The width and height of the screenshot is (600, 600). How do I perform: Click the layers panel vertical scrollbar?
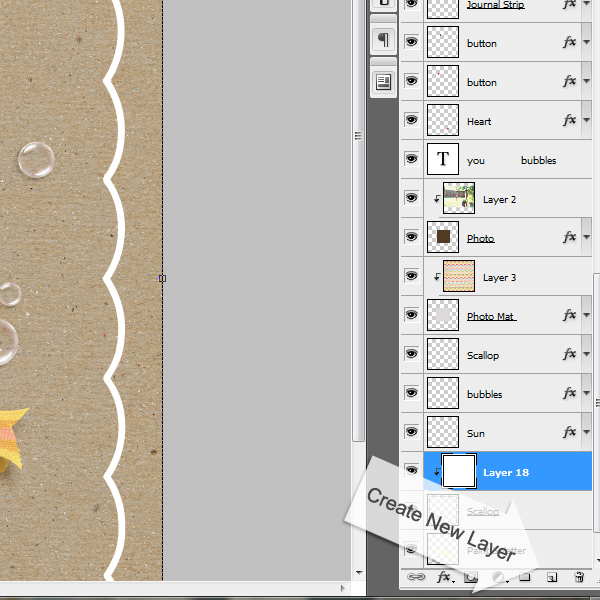pos(597,402)
